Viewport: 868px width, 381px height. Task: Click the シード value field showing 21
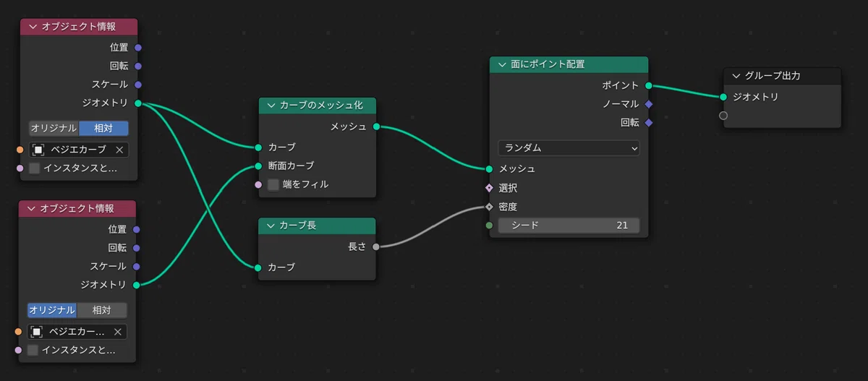tap(569, 226)
